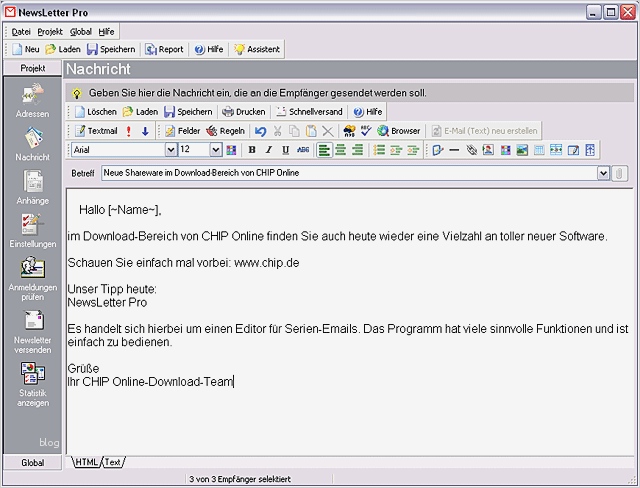The image size is (640, 488).
Task: Click Löschen in the message toolbar
Action: tap(96, 112)
